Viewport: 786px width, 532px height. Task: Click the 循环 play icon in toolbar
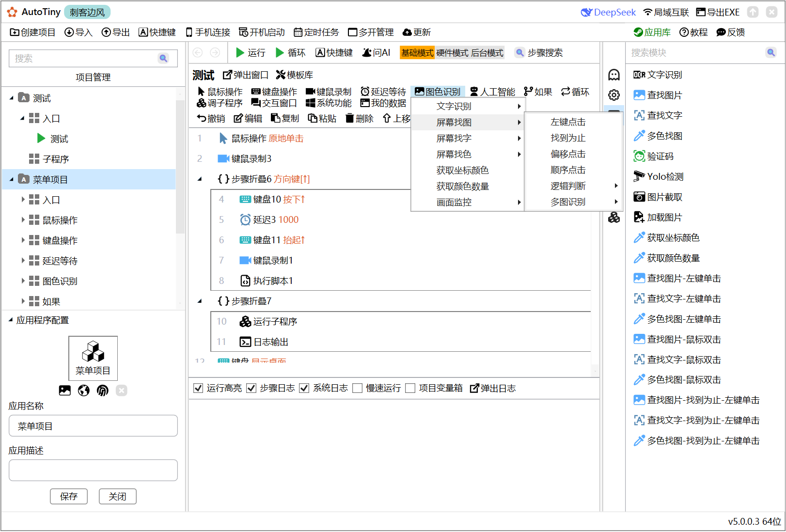click(280, 52)
